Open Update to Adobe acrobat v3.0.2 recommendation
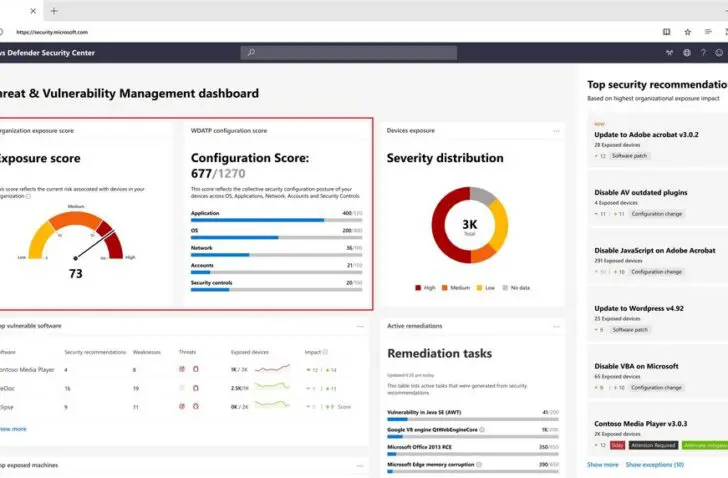Image resolution: width=728 pixels, height=478 pixels. (x=646, y=135)
